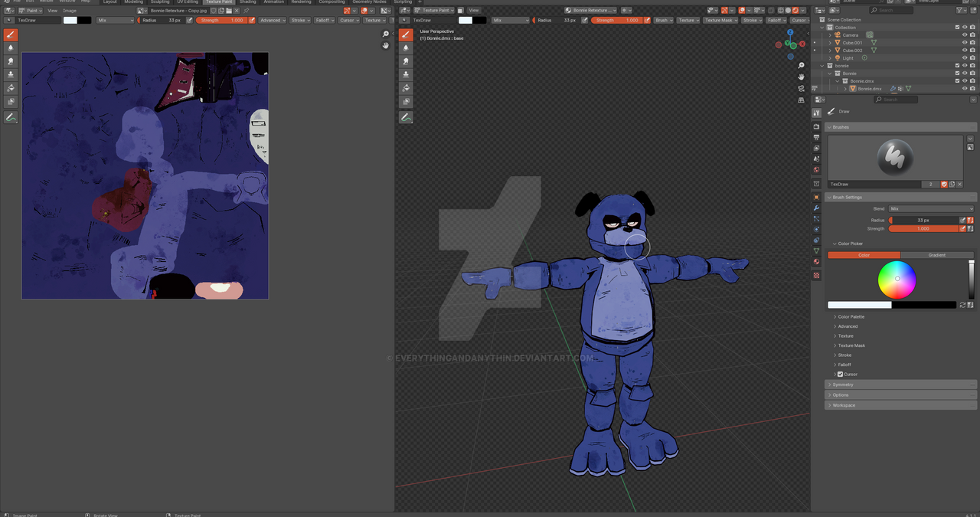Hide Cube.002 using its eye icon
The width and height of the screenshot is (980, 517).
click(965, 51)
